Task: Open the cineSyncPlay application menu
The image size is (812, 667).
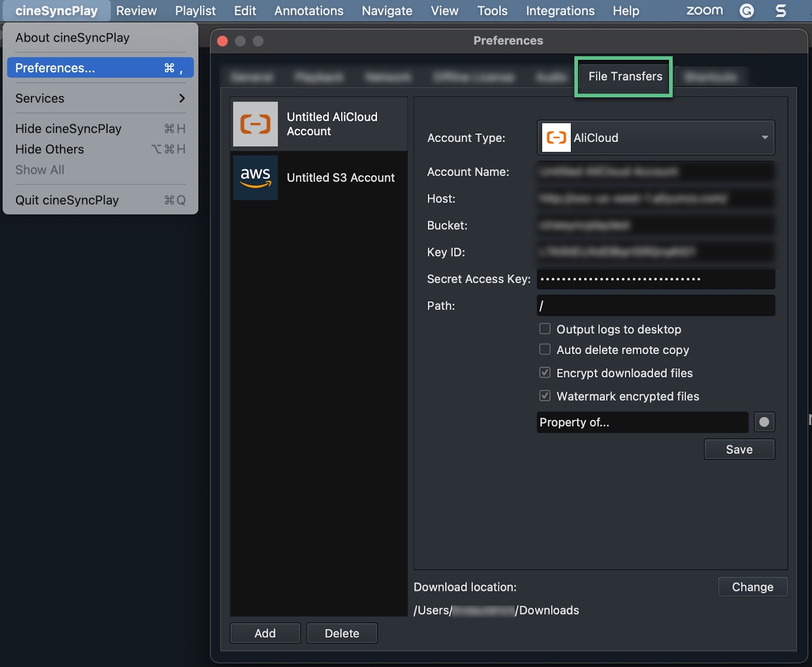Action: (x=56, y=11)
